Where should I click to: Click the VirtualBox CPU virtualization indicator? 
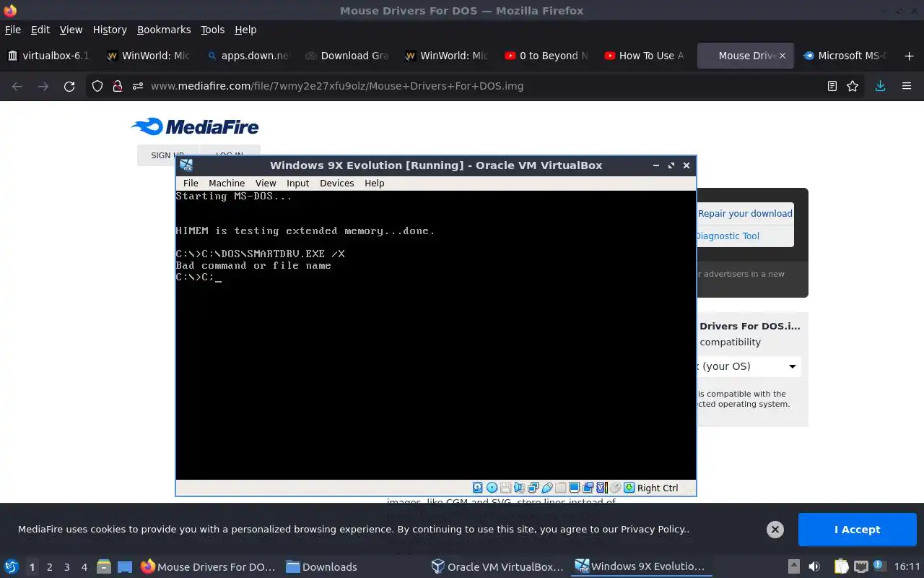(x=602, y=488)
